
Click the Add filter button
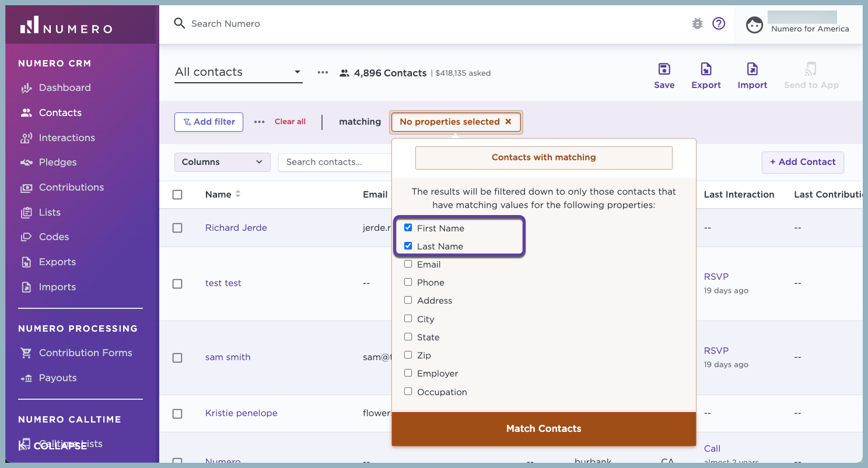pyautogui.click(x=209, y=122)
